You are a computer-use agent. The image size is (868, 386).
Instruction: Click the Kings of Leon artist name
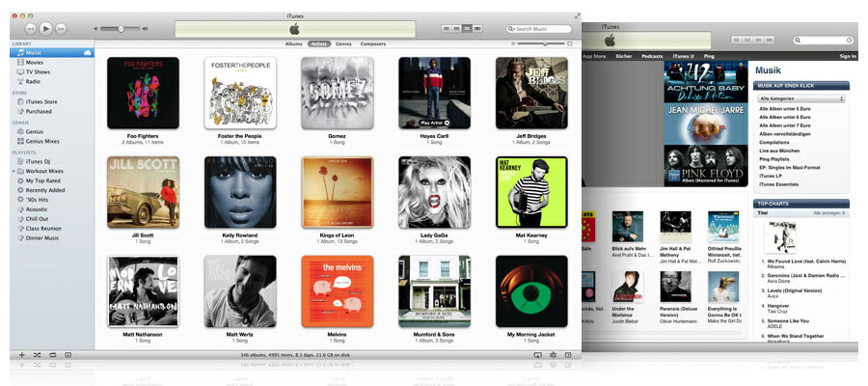338,235
